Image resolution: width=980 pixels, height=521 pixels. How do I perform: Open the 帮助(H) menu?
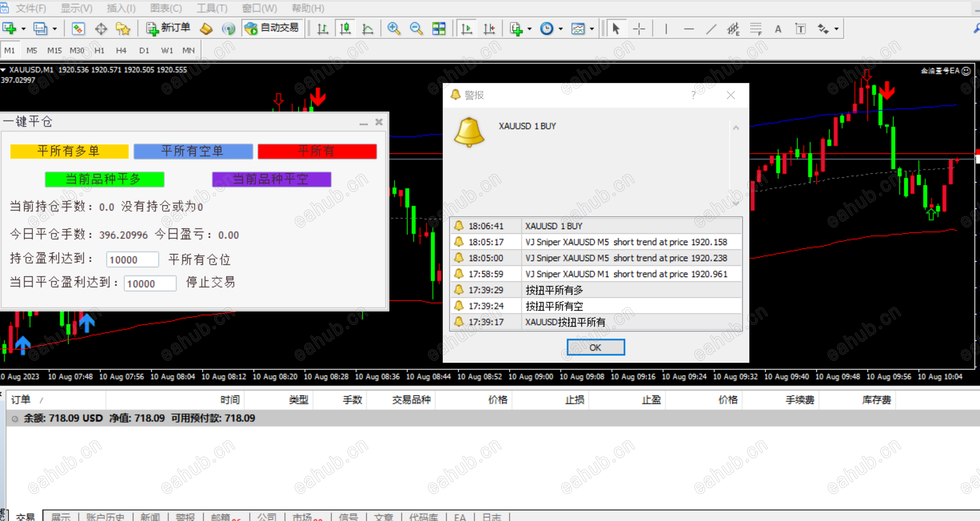click(x=308, y=8)
